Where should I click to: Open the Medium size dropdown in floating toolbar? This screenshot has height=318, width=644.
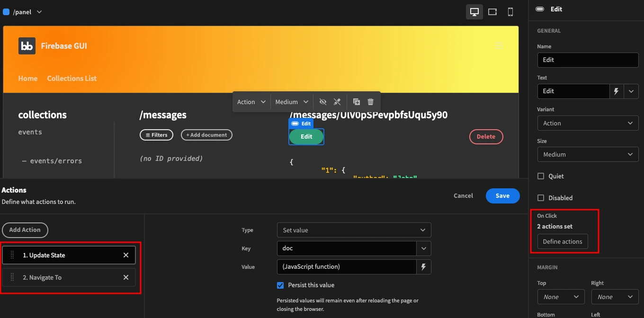pos(292,102)
